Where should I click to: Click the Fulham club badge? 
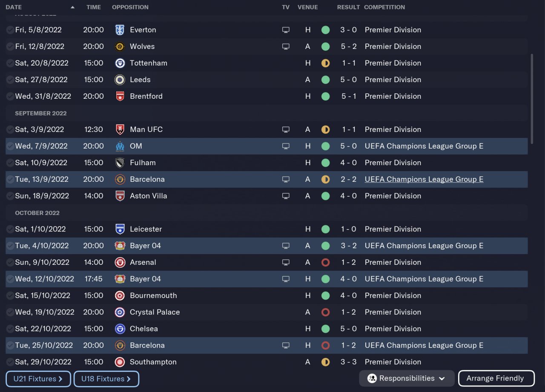point(120,163)
